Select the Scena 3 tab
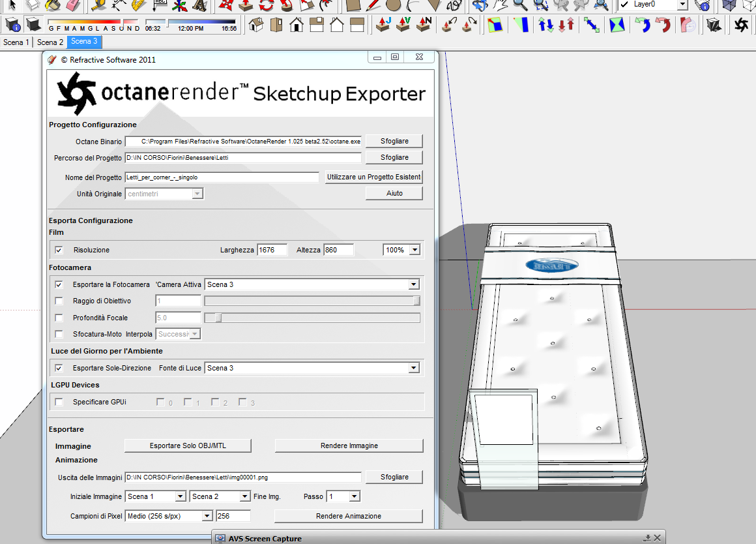The width and height of the screenshot is (756, 544). (84, 42)
